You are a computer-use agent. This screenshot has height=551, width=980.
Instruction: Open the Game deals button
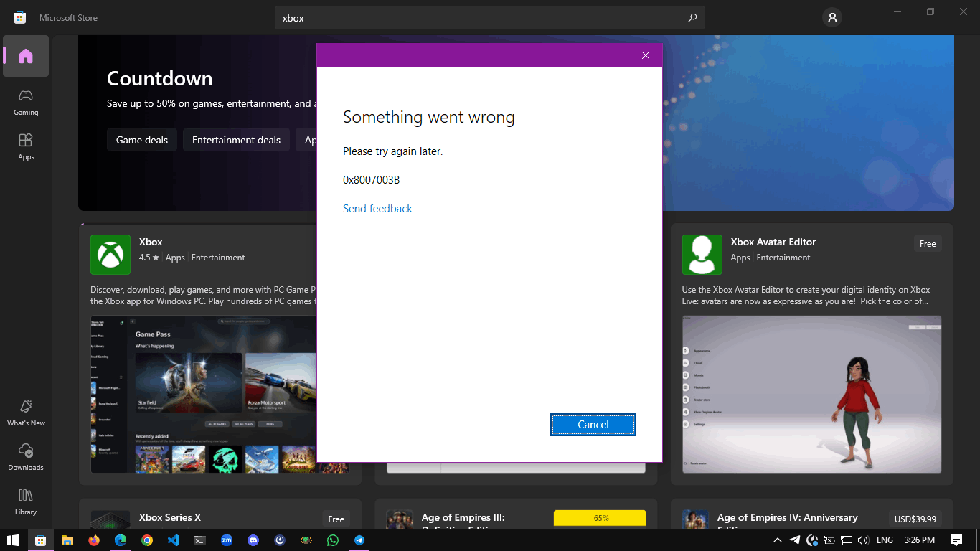[x=142, y=140]
